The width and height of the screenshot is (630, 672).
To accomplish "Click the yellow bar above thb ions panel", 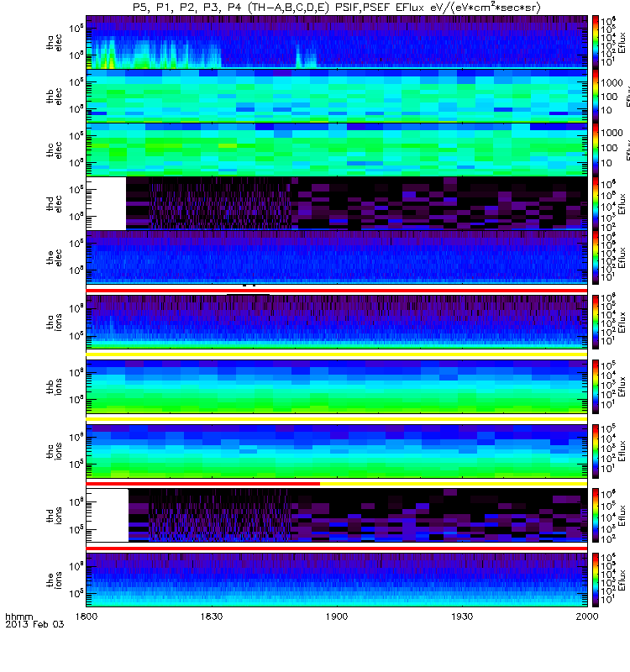I will (x=337, y=354).
